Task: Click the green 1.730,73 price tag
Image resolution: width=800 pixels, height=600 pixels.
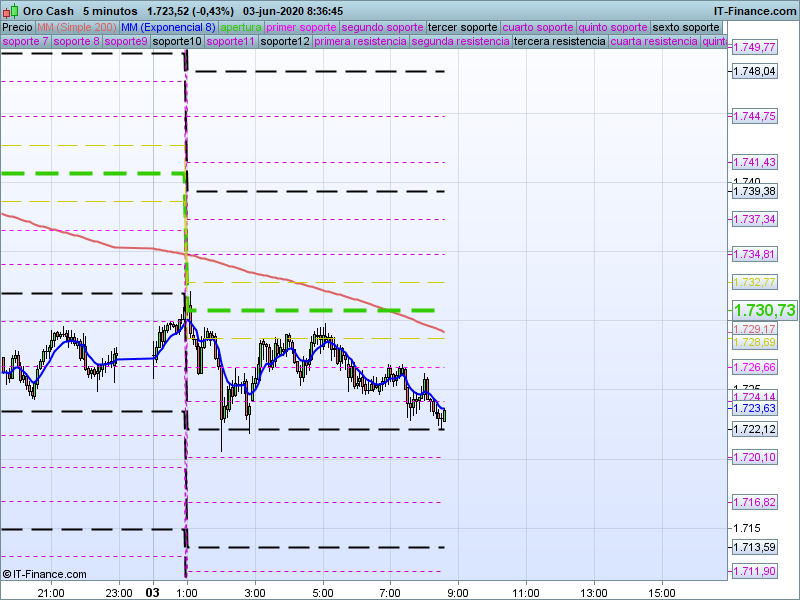Action: pyautogui.click(x=764, y=311)
